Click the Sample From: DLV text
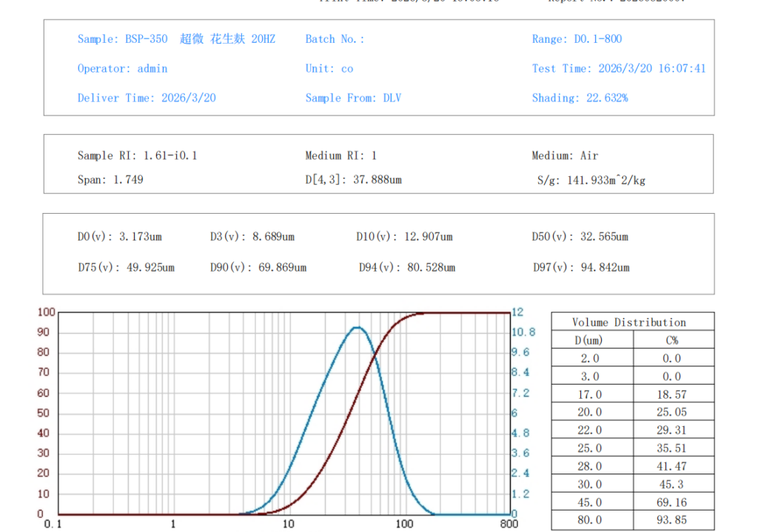Image resolution: width=758 pixels, height=532 pixels. pyautogui.click(x=353, y=98)
